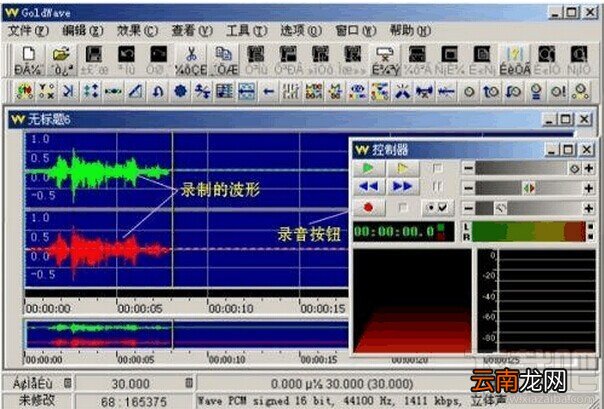Click the green left-channel waveform
604x409 pixels.
pos(98,174)
